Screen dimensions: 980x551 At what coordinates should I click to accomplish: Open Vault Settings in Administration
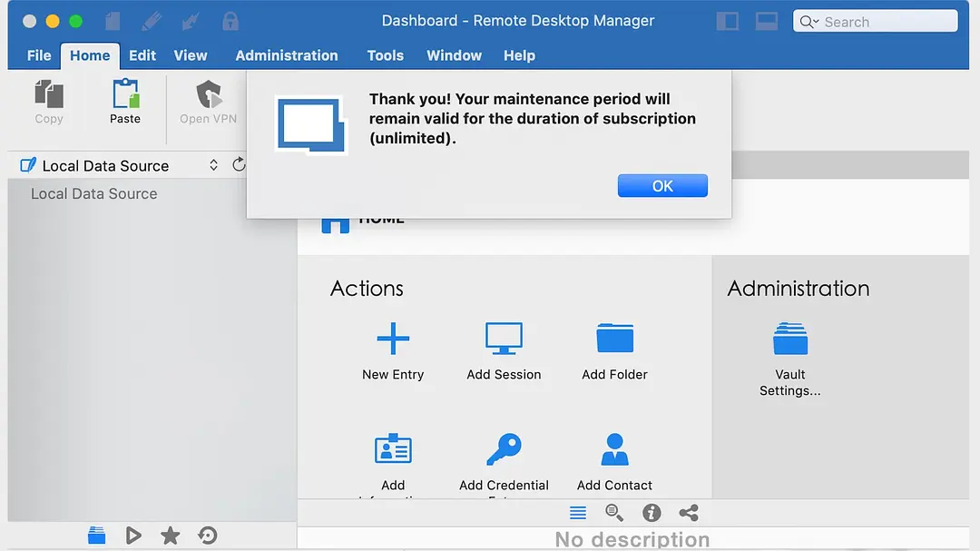(x=790, y=359)
